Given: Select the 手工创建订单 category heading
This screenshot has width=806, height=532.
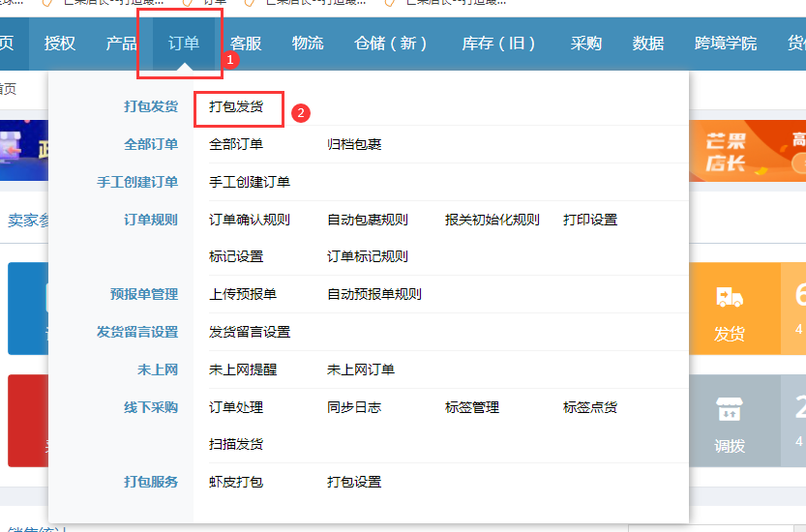Looking at the screenshot, I should pos(137,182).
